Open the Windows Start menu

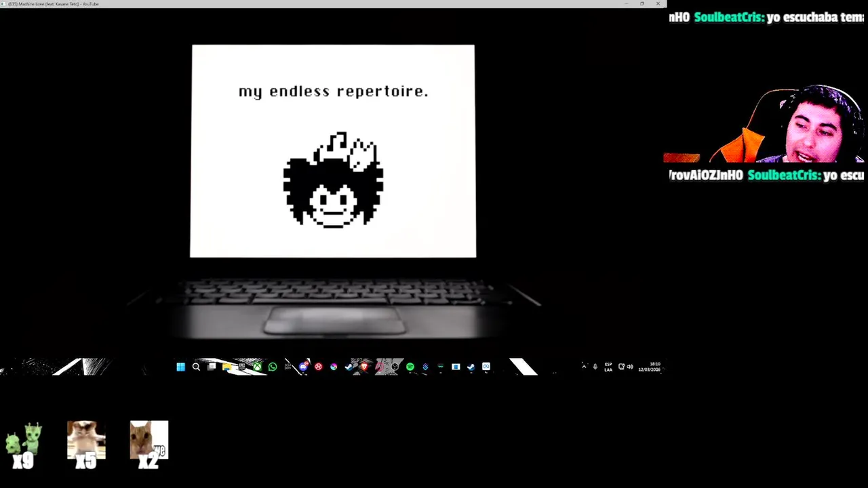180,367
